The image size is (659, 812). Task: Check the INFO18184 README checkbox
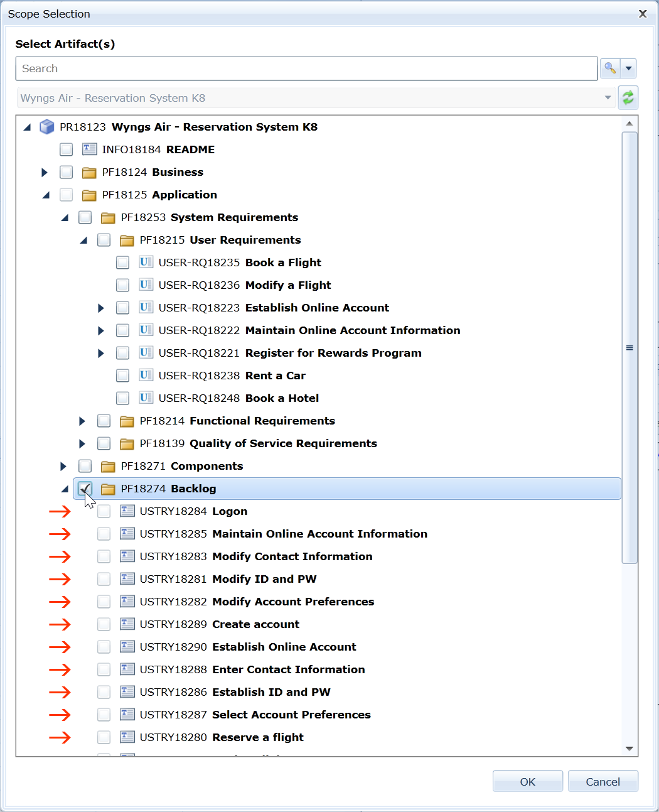67,149
